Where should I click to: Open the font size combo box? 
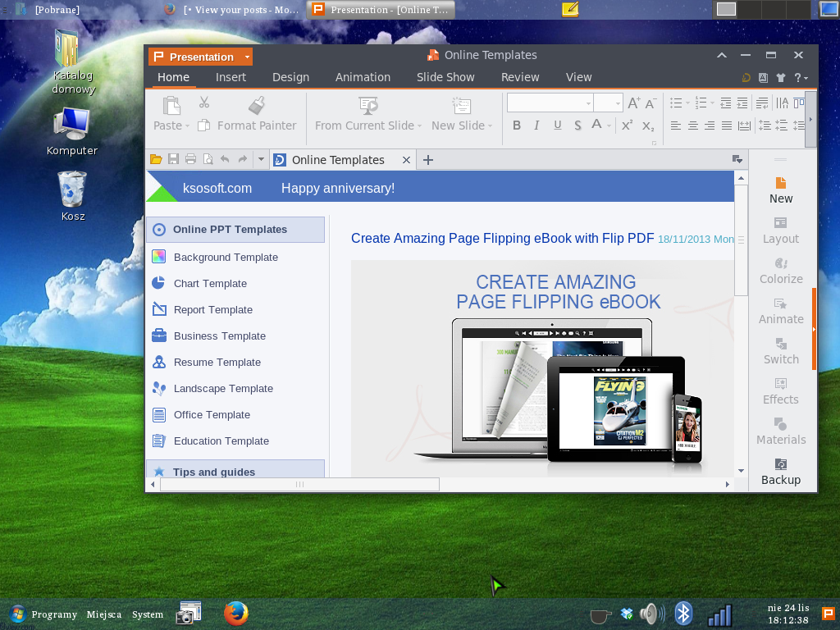(x=608, y=103)
